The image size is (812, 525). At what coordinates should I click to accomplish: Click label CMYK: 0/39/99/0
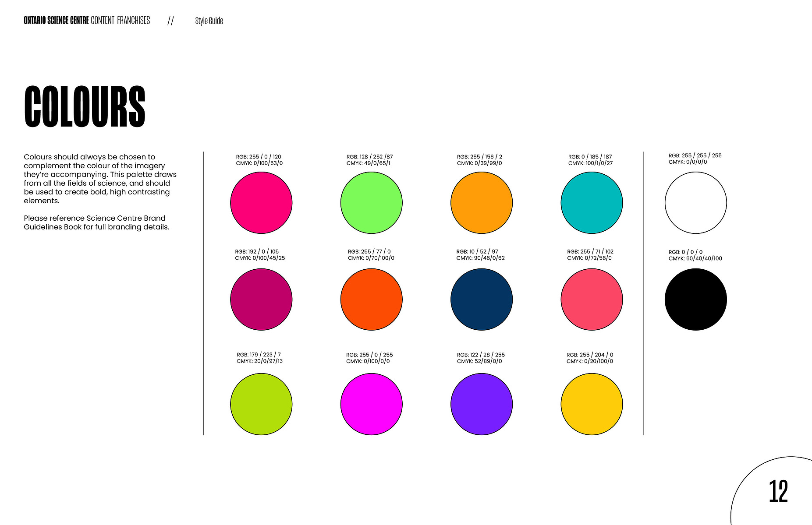click(x=479, y=163)
